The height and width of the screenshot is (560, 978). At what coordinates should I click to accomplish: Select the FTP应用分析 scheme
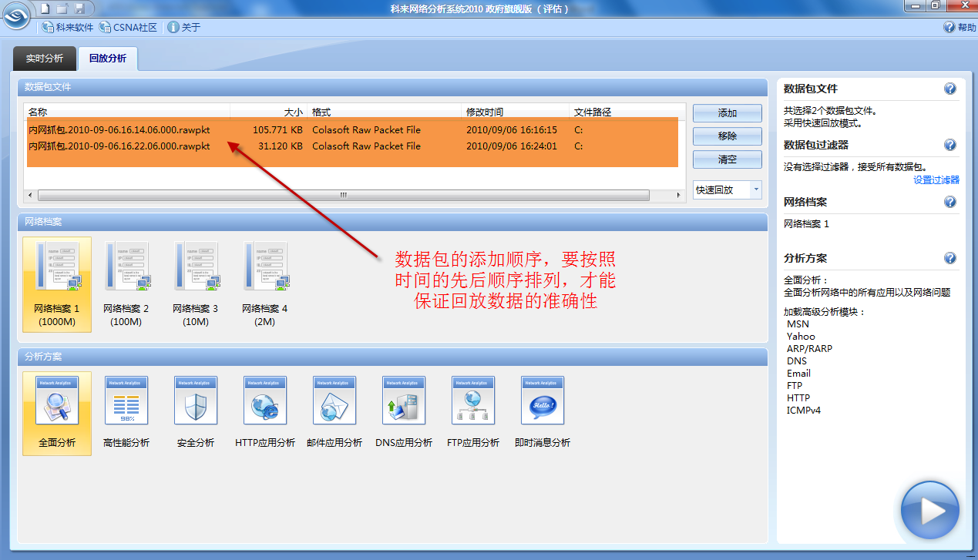point(473,414)
